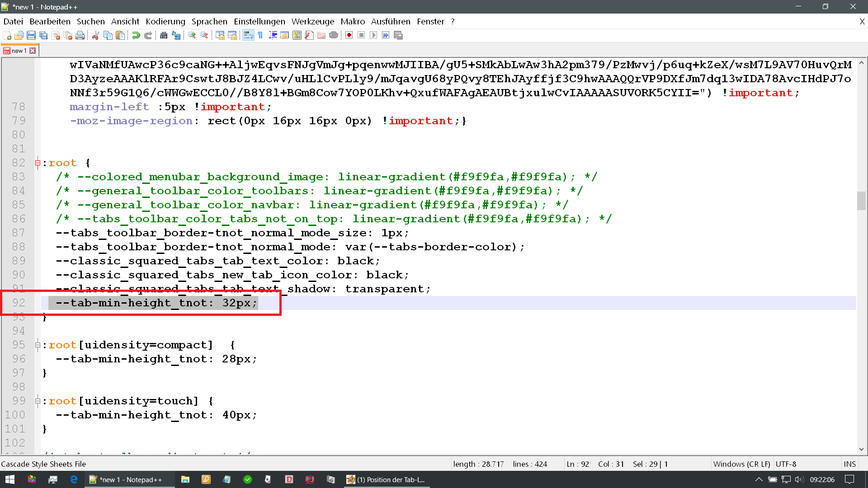Viewport: 868px width, 488px height.
Task: Open the Einstellungen menu
Action: (259, 21)
